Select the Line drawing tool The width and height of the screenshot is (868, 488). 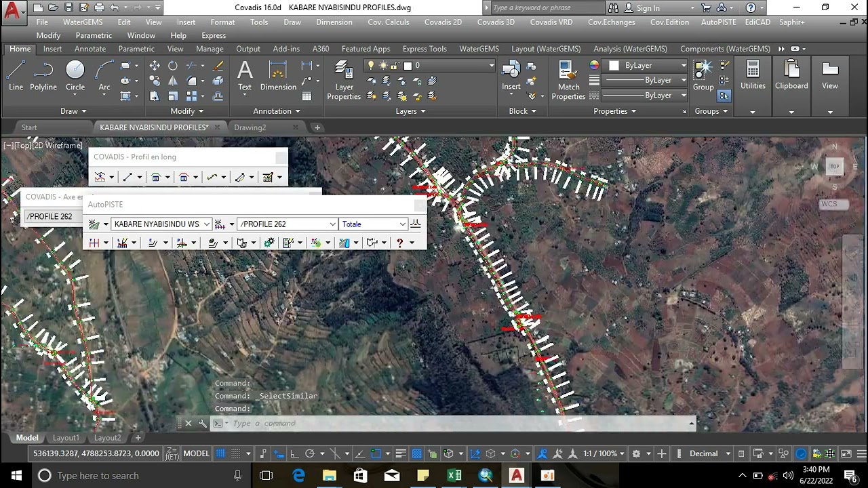(16, 76)
